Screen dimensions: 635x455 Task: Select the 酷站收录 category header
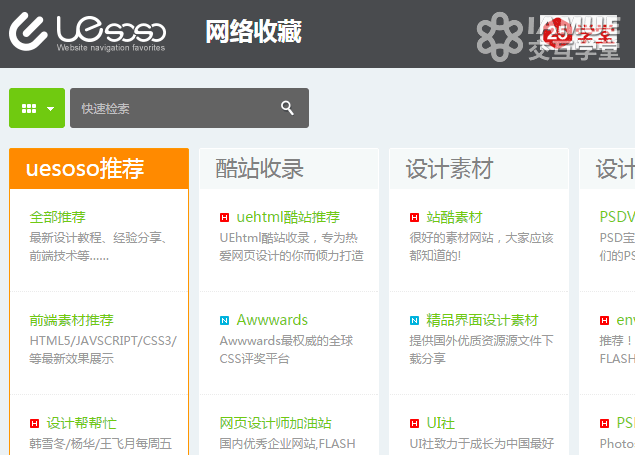[289, 168]
